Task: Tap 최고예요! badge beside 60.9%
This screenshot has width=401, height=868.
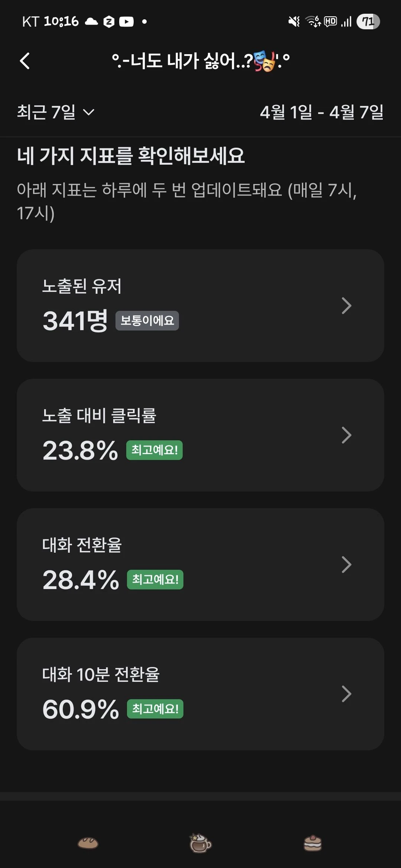Action: (x=155, y=709)
